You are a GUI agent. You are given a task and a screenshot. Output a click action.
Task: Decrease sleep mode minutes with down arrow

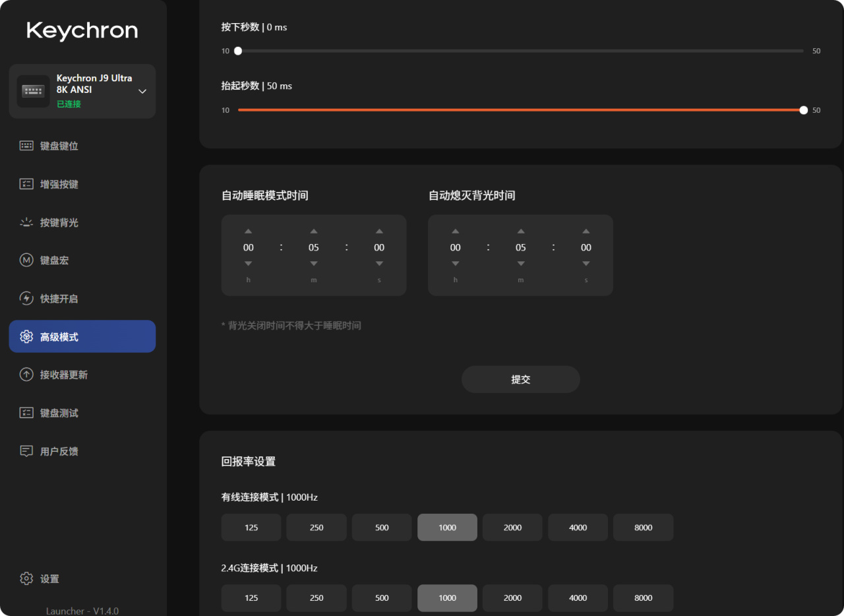coord(314,264)
